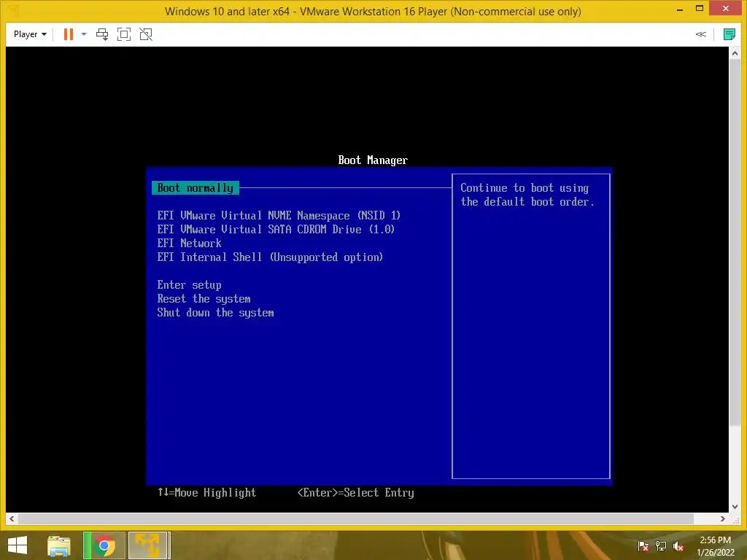Open the Windows Start menu
Image resolution: width=747 pixels, height=560 pixels.
tap(18, 545)
